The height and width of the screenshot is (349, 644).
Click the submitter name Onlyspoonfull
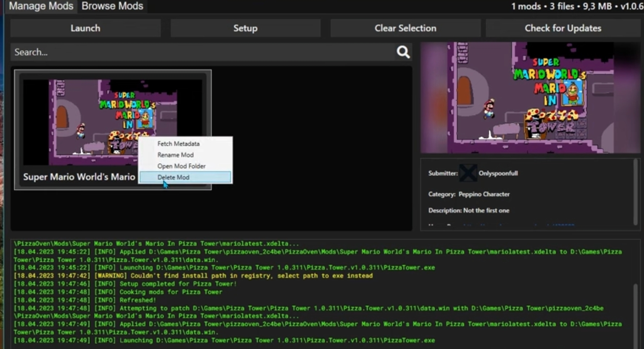point(498,173)
